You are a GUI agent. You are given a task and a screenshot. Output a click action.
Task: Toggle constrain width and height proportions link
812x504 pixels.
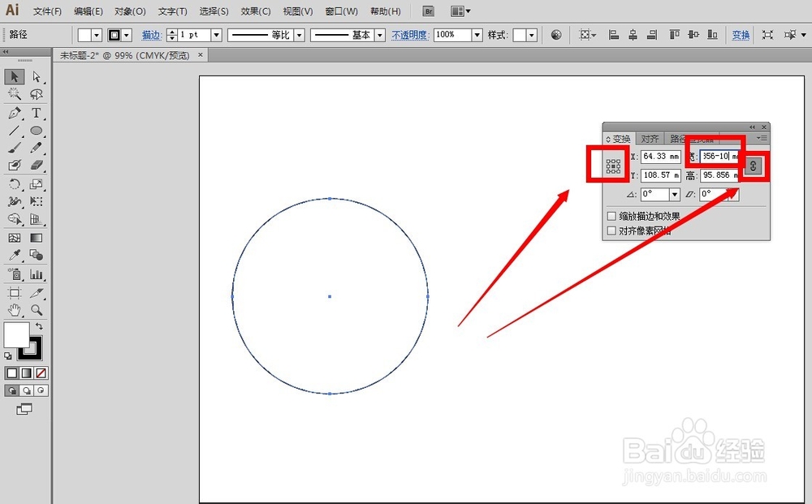(x=754, y=166)
